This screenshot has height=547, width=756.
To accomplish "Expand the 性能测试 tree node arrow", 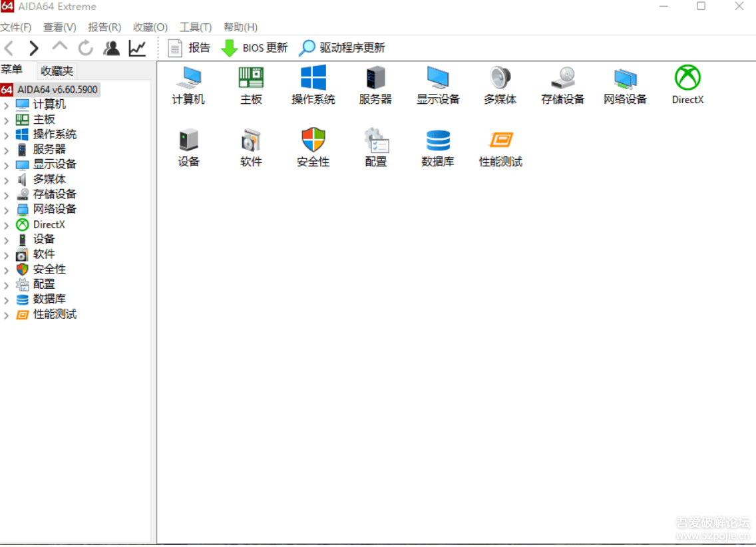I will click(6, 315).
